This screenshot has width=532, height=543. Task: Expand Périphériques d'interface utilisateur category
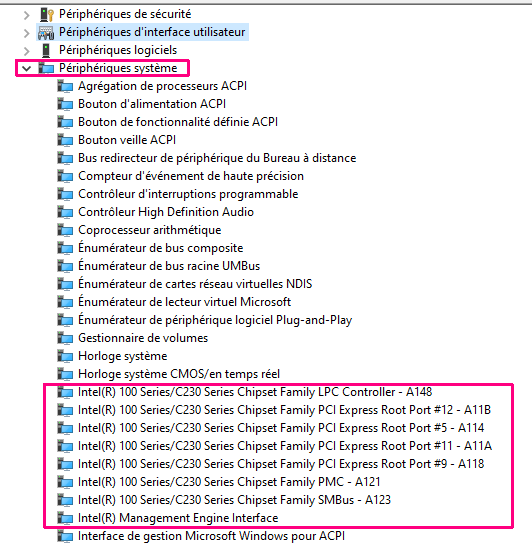(27, 33)
